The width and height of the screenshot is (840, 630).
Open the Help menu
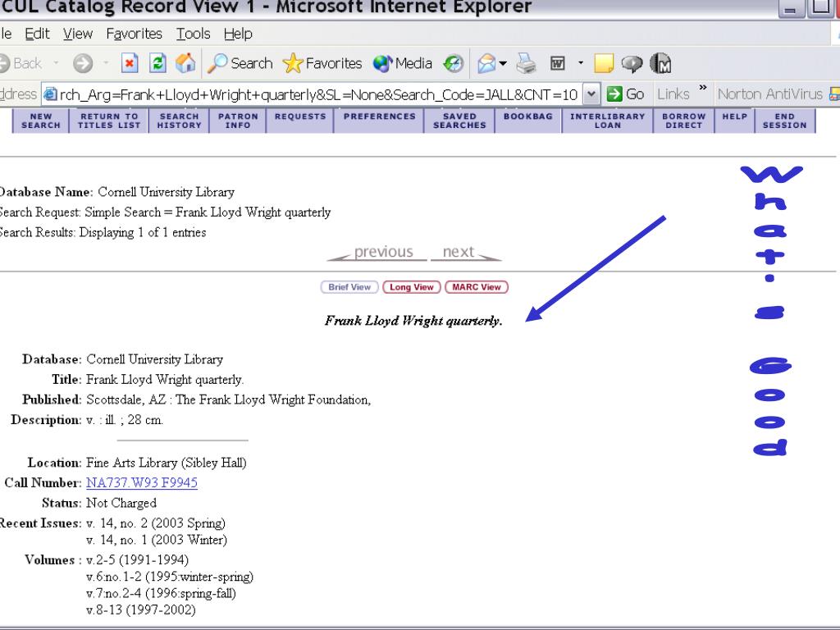[238, 34]
